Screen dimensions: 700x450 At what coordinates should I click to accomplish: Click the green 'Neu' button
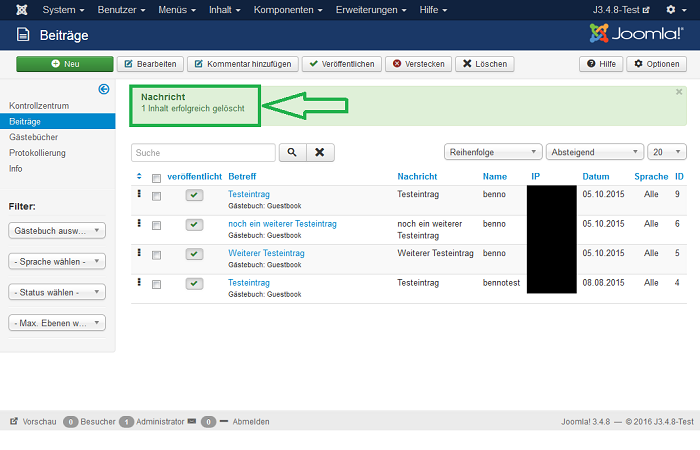[64, 64]
